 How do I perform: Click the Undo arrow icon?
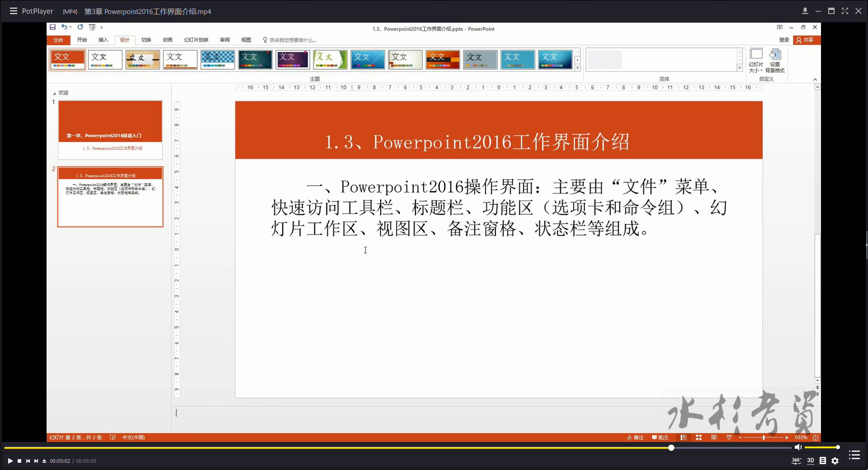point(65,27)
